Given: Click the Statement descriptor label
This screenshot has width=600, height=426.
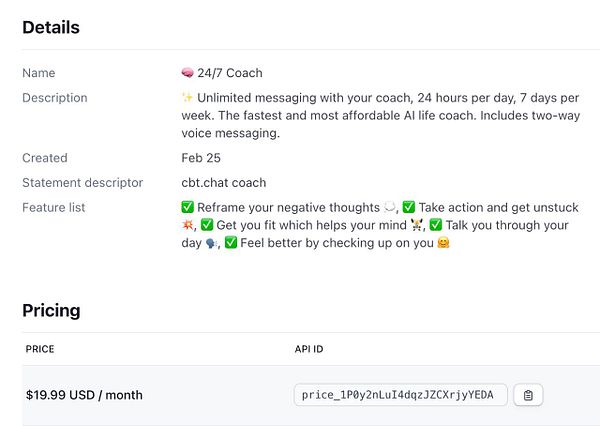Looking at the screenshot, I should tap(83, 183).
